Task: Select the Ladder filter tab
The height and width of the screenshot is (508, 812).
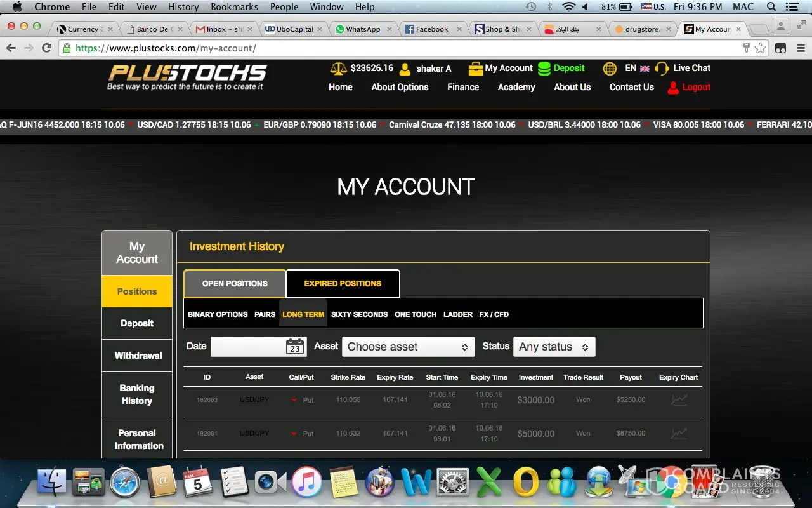Action: pos(458,314)
